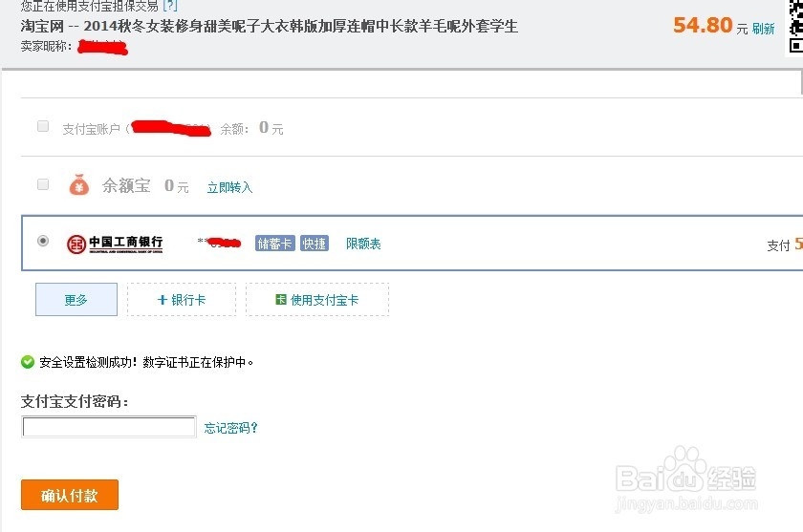This screenshot has height=532, width=803.
Task: Check the 支付宝账户 balance checkbox
Action: (43, 126)
